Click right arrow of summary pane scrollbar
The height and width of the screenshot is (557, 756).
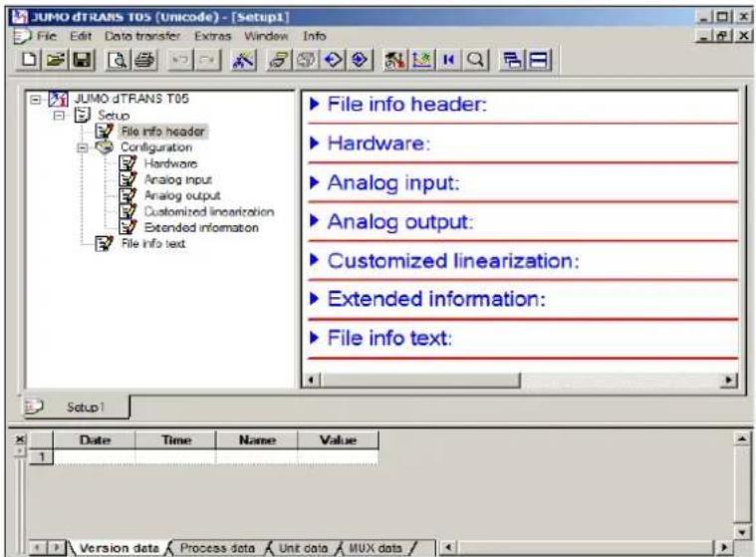(729, 380)
